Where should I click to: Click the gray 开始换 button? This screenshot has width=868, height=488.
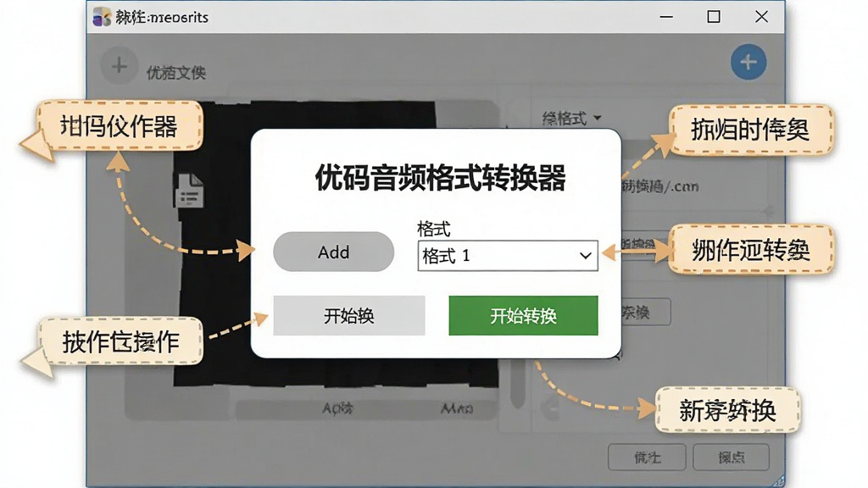click(x=348, y=315)
